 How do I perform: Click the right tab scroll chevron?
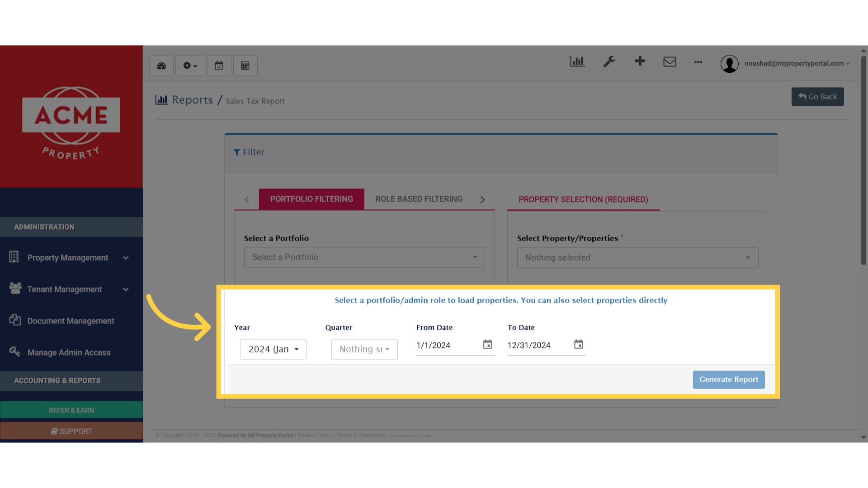pyautogui.click(x=482, y=200)
